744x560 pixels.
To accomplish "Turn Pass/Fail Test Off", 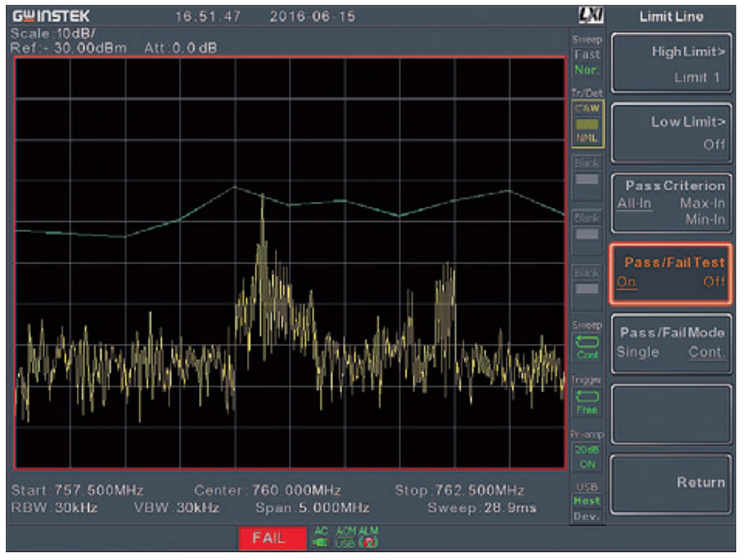I will (x=714, y=282).
